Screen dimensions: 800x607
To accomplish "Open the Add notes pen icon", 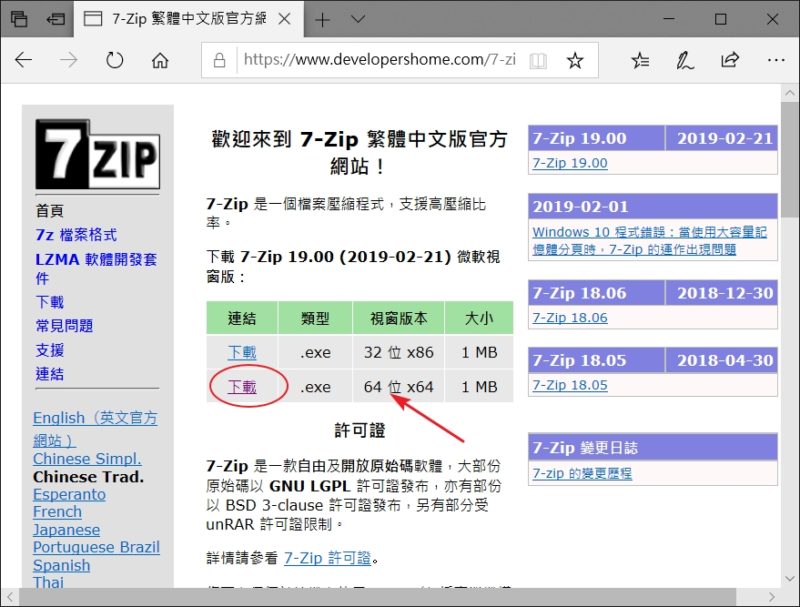I will tap(685, 60).
